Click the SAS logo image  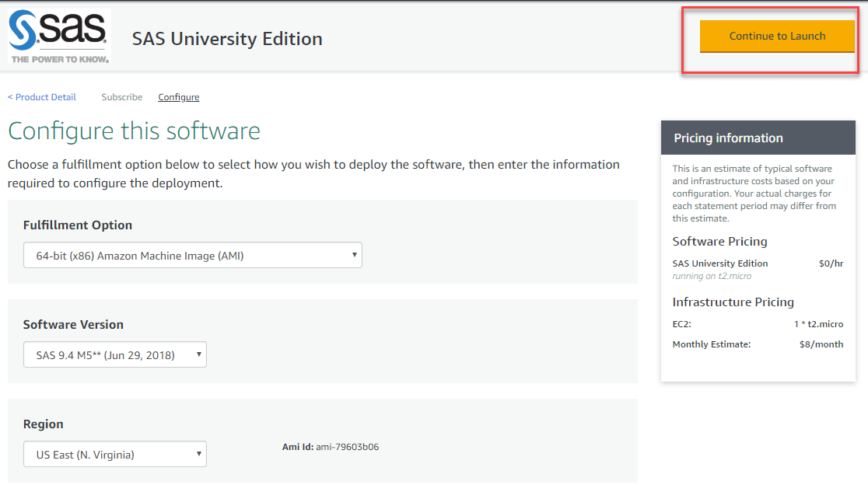(x=59, y=36)
